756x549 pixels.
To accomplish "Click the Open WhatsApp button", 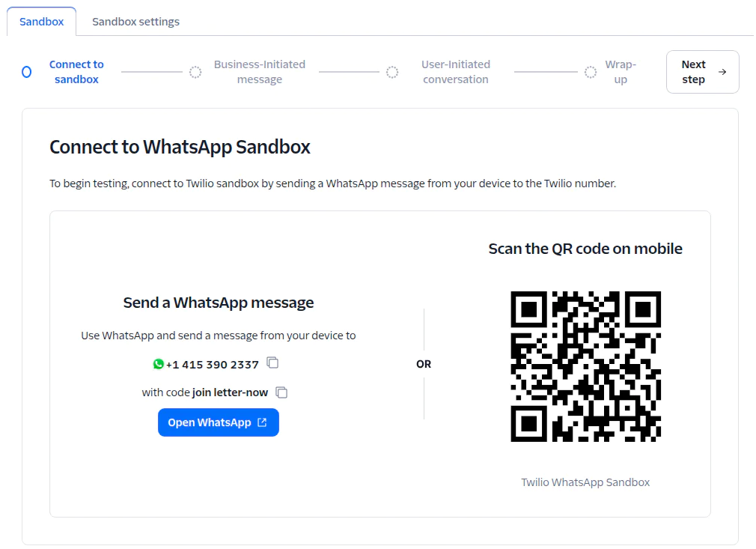I will pyautogui.click(x=218, y=422).
